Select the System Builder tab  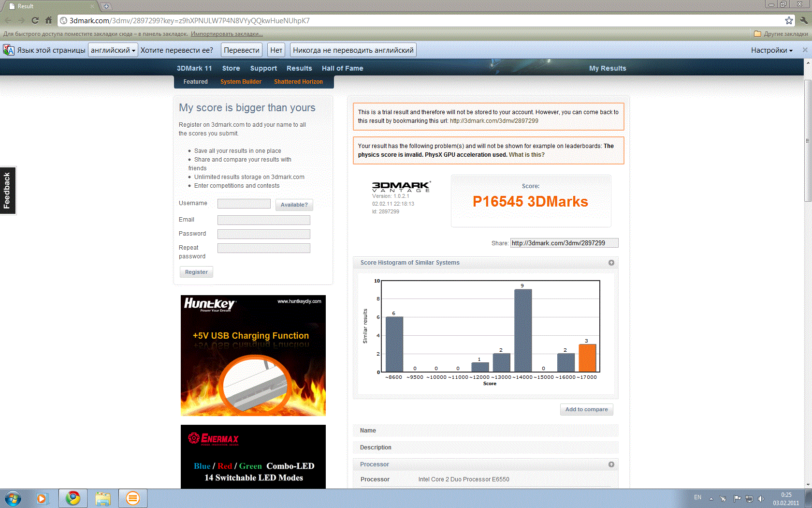[241, 82]
